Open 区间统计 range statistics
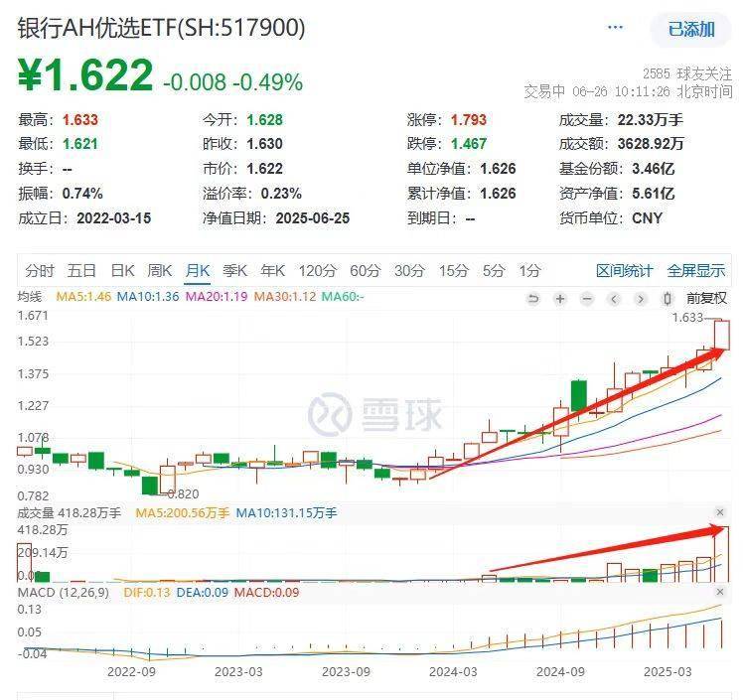743x700 pixels. [624, 271]
